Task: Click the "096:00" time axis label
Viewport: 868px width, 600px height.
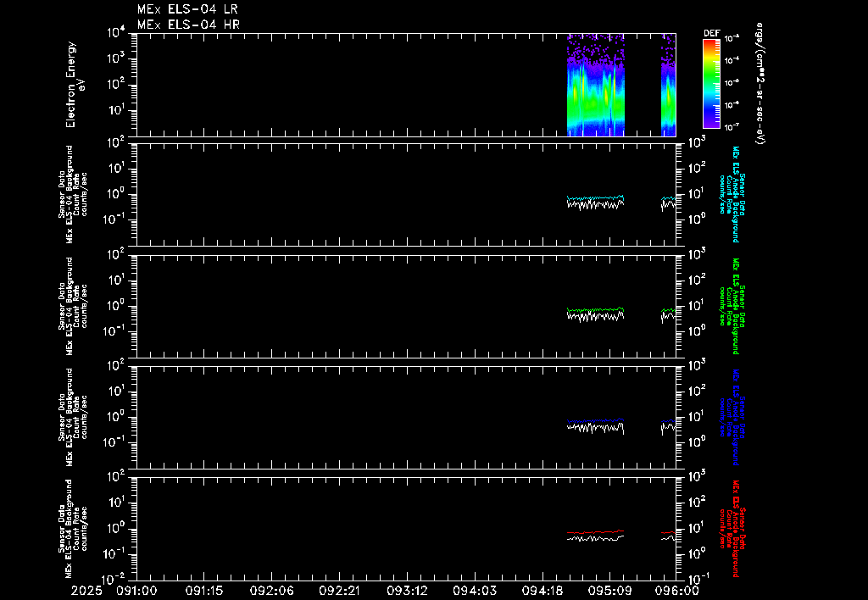Action: coord(678,591)
